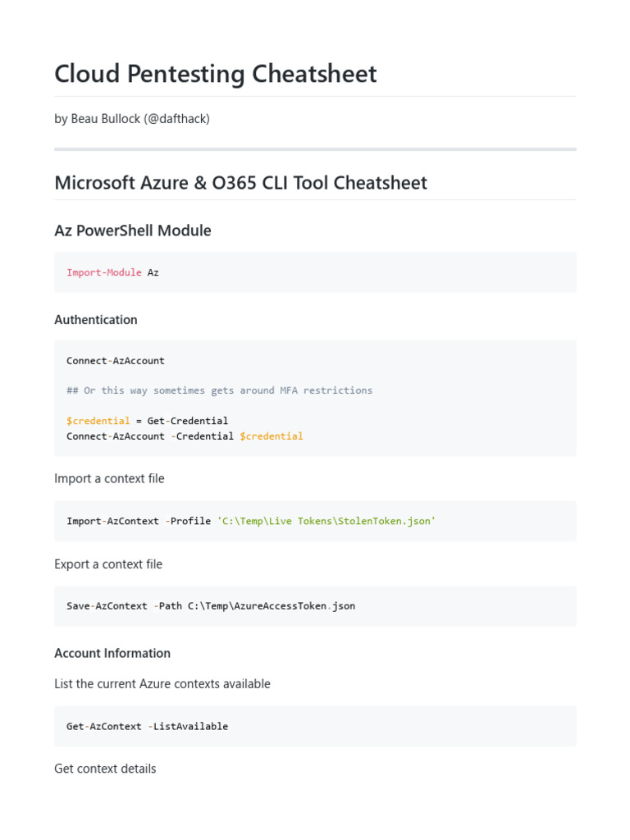
Task: Click the StolenToken.json path string
Action: [326, 521]
